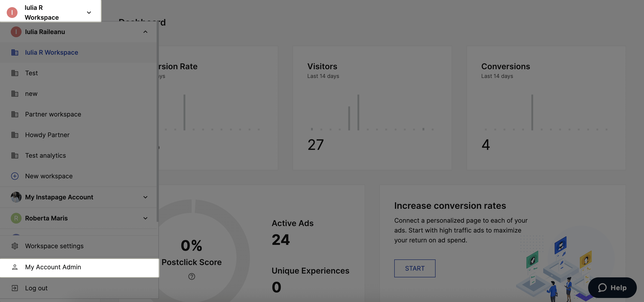Click the New workspace plus icon
This screenshot has width=644, height=302.
(x=15, y=176)
